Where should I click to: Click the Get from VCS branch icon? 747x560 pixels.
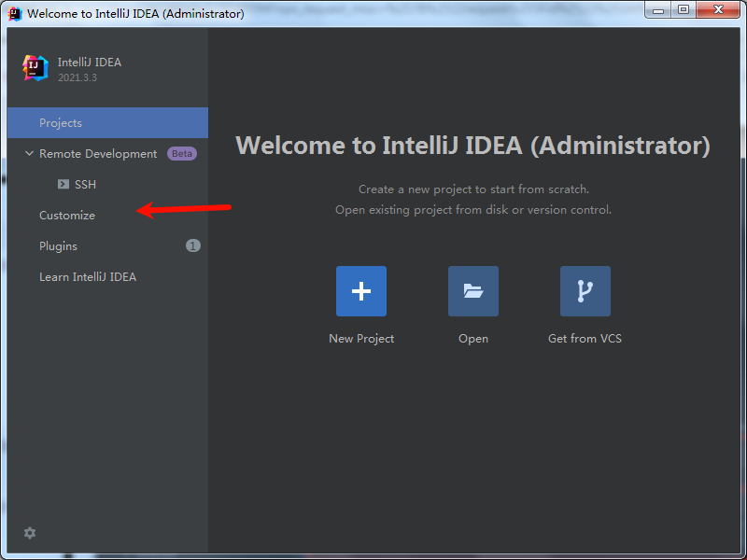[x=585, y=291]
